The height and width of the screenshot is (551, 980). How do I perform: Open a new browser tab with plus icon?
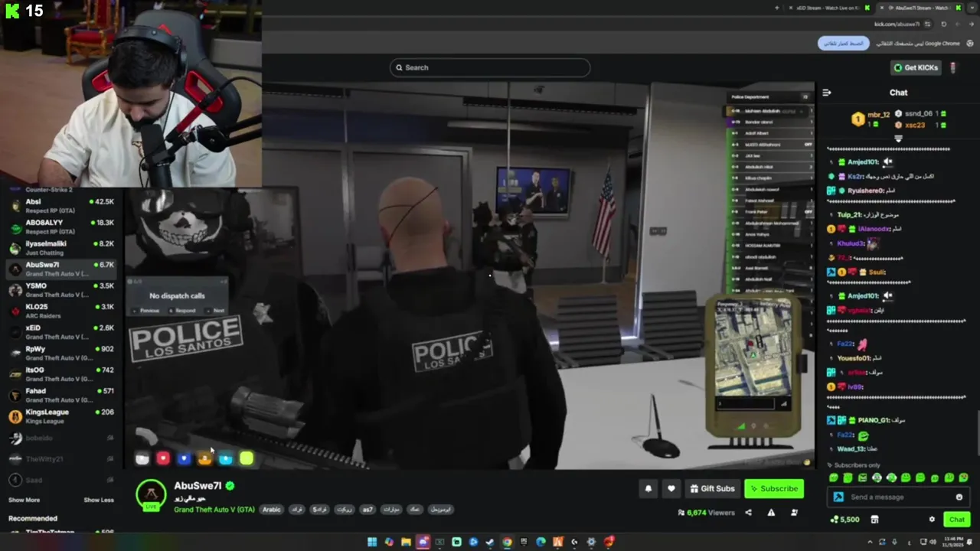coord(777,8)
